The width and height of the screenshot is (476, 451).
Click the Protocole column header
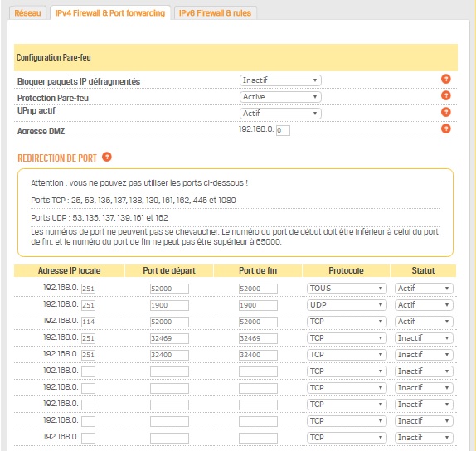point(346,270)
